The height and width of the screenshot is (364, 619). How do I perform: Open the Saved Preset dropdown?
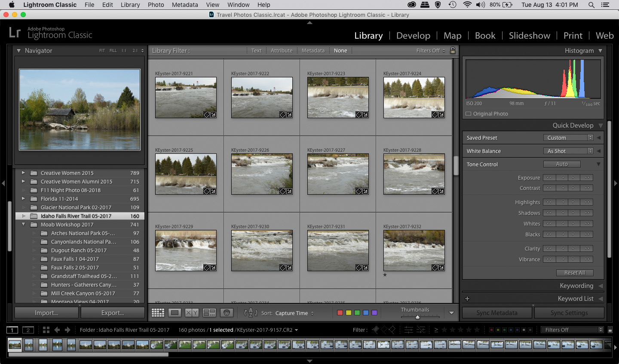tap(568, 138)
